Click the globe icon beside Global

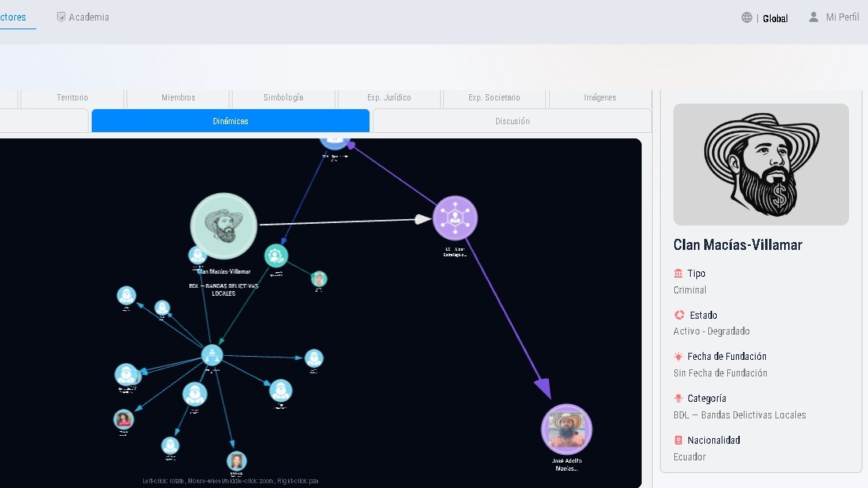click(x=747, y=17)
